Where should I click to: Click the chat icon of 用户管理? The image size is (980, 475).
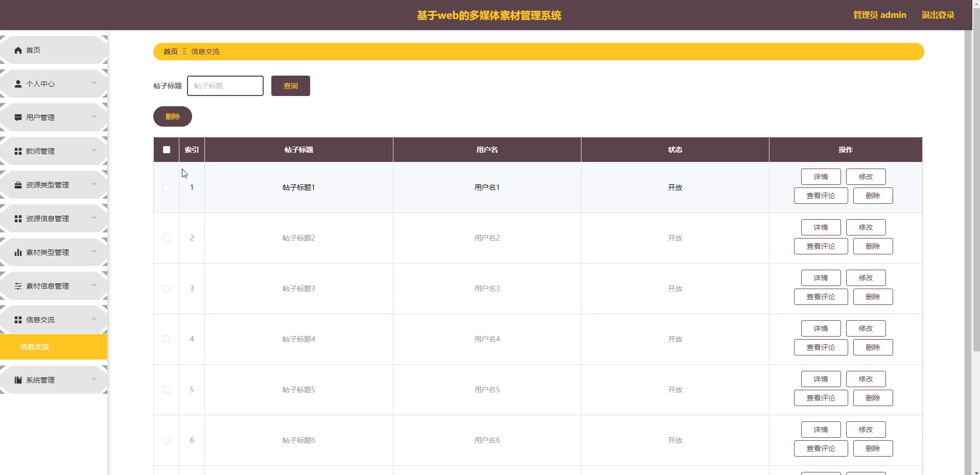18,117
